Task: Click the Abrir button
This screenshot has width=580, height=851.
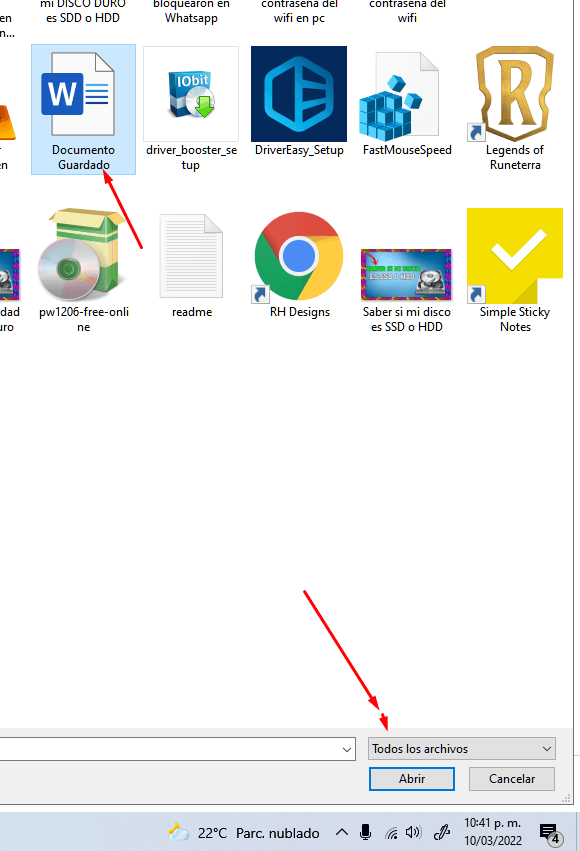Action: [x=412, y=779]
